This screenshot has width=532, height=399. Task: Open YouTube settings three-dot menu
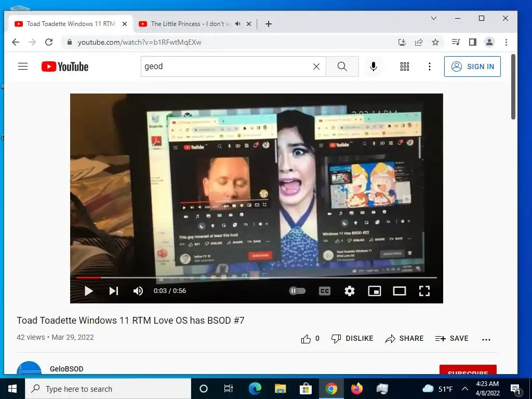(430, 66)
